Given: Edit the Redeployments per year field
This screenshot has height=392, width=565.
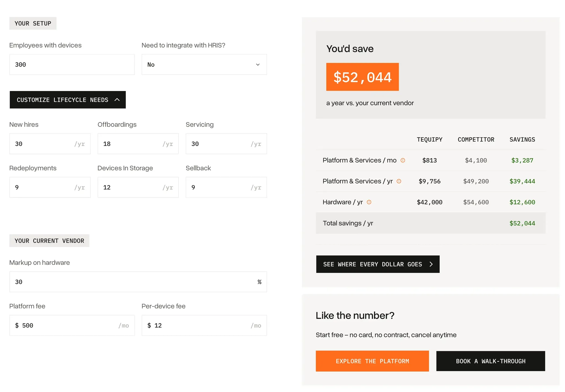Looking at the screenshot, I should click(x=50, y=187).
